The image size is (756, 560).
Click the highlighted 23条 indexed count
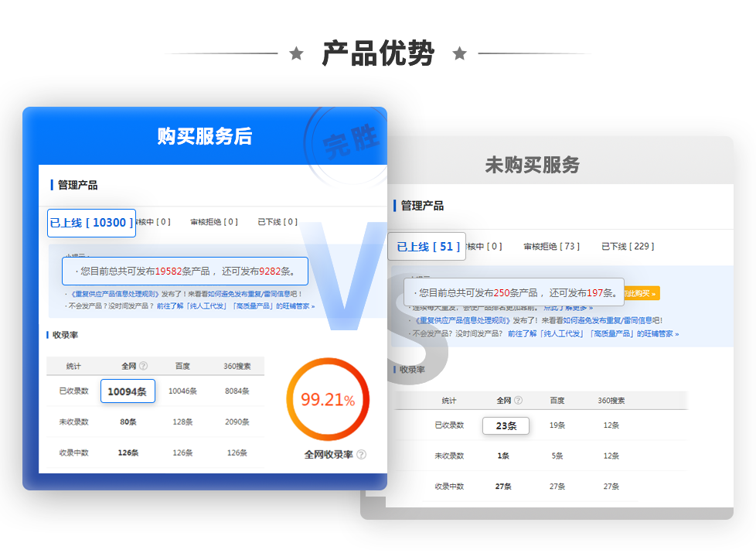pos(506,426)
